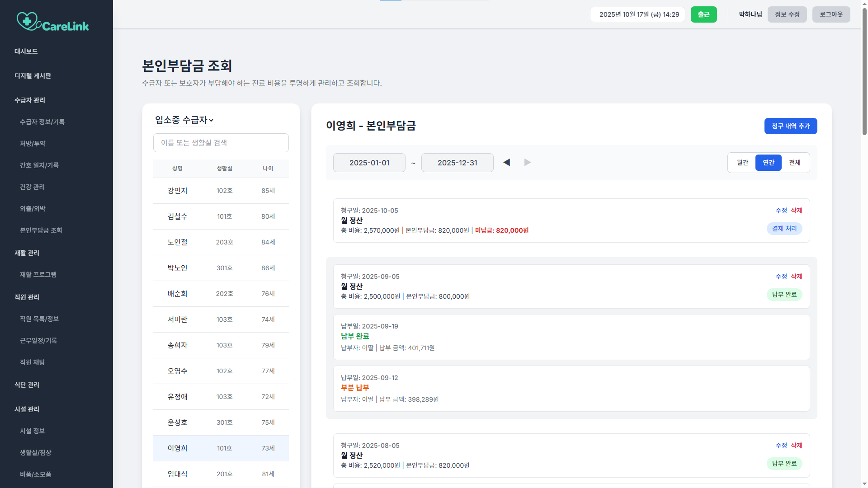Select recipient 유정애 in the list
868x488 pixels.
(x=221, y=397)
